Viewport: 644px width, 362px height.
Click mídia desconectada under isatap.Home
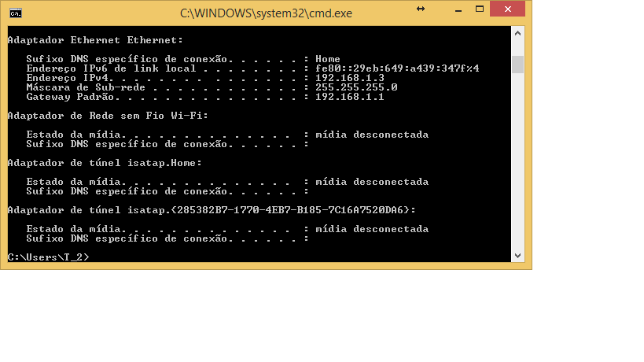pyautogui.click(x=372, y=182)
